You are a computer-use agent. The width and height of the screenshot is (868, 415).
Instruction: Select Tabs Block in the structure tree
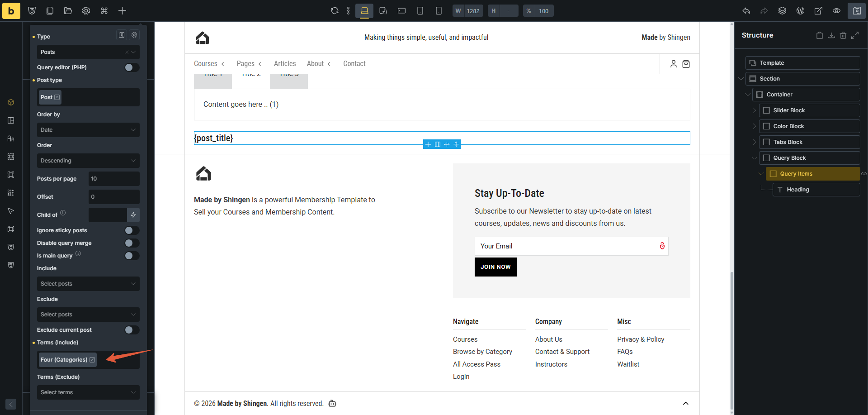tap(788, 142)
